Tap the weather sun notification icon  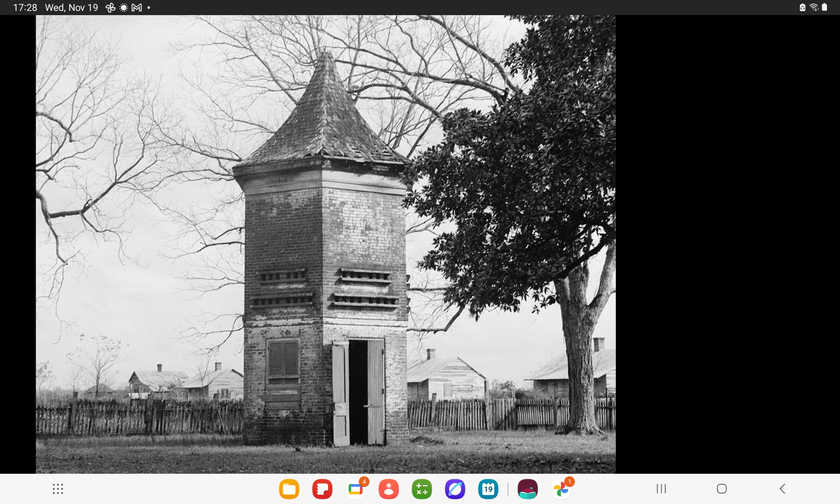click(123, 8)
